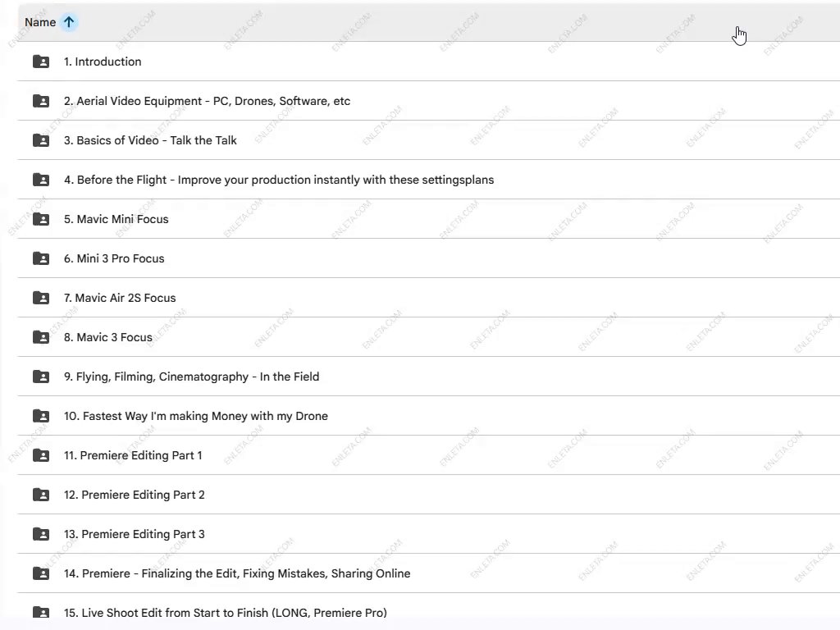
Task: Select the 7. Mavic Air 2S Focus row
Action: coord(120,298)
